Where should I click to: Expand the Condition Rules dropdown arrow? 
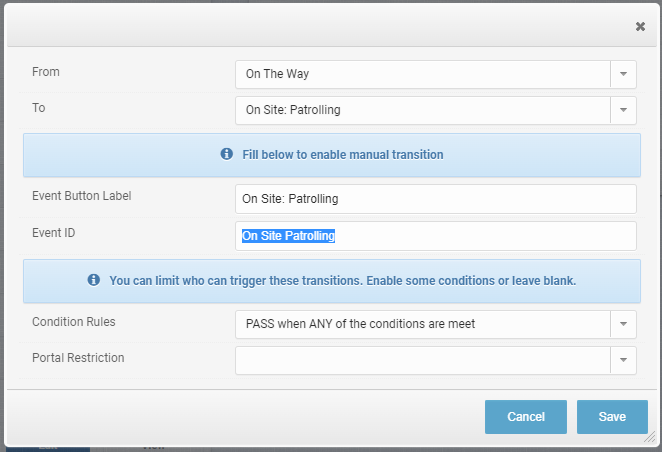623,324
